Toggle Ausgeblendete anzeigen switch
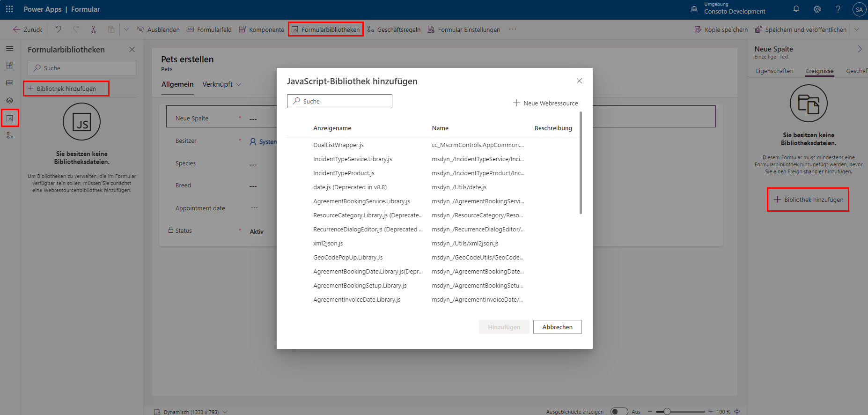The image size is (868, 415). point(619,411)
